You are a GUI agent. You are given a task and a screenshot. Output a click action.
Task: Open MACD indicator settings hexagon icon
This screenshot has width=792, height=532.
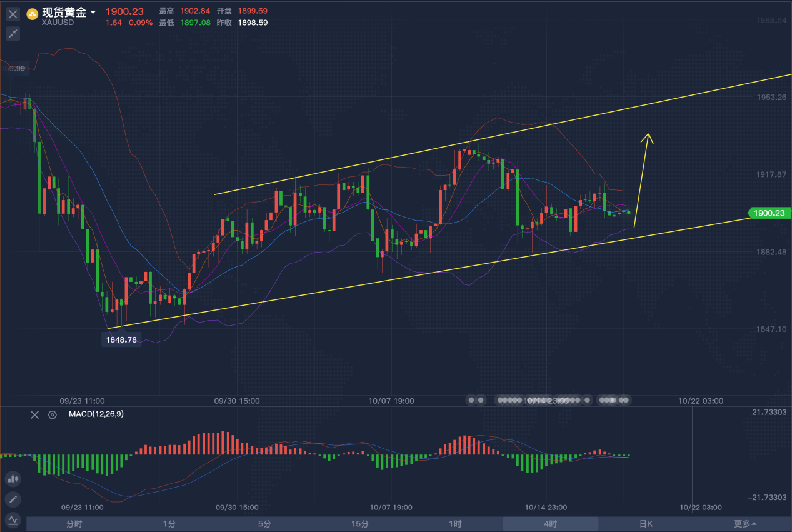(x=53, y=414)
